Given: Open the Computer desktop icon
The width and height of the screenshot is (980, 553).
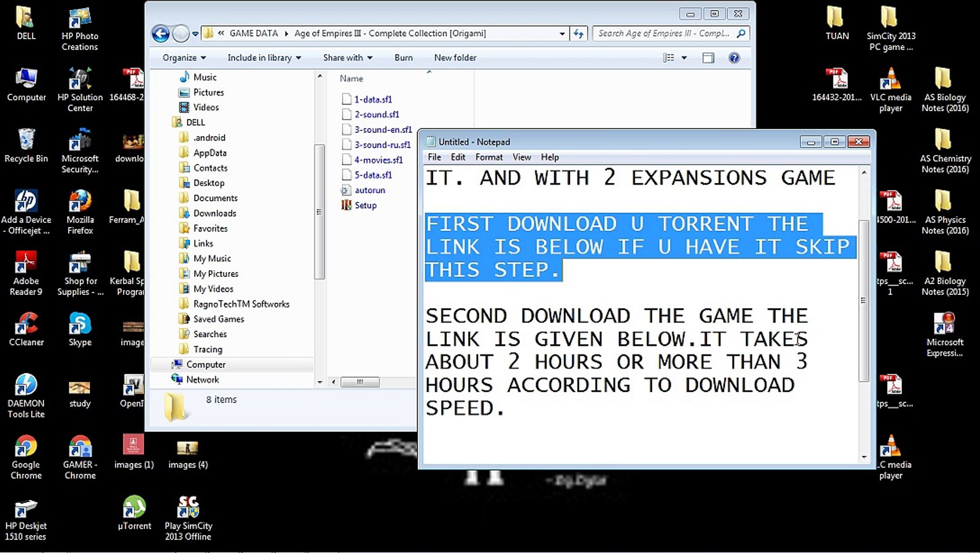Looking at the screenshot, I should pos(26,84).
